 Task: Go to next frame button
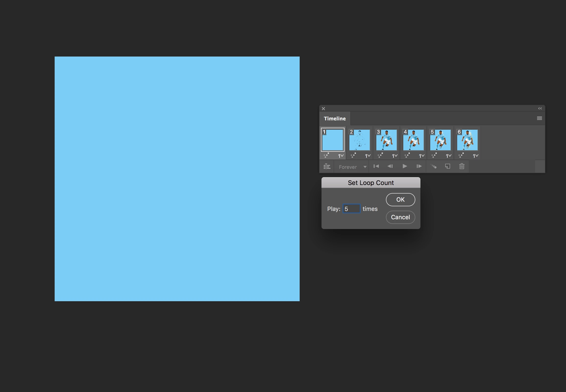coord(419,166)
